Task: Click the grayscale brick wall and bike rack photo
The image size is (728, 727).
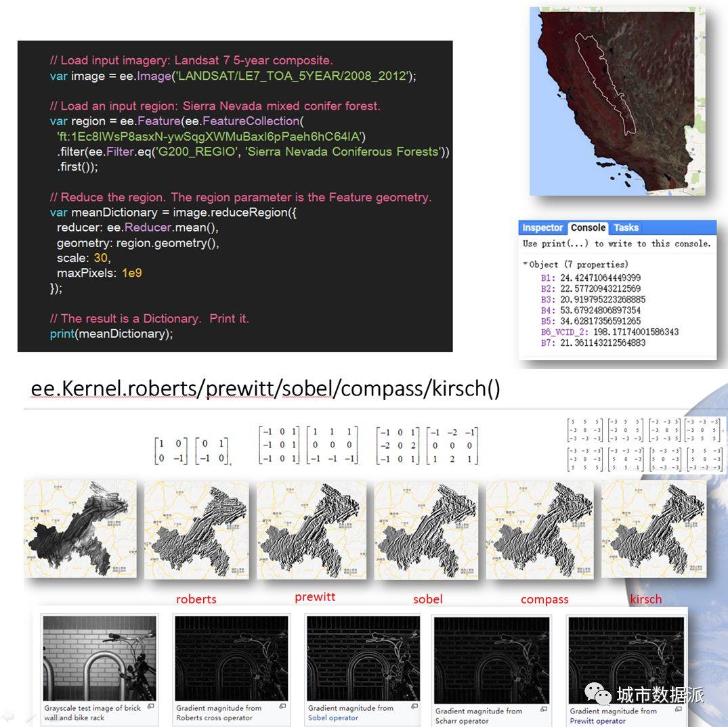Action: (x=100, y=658)
